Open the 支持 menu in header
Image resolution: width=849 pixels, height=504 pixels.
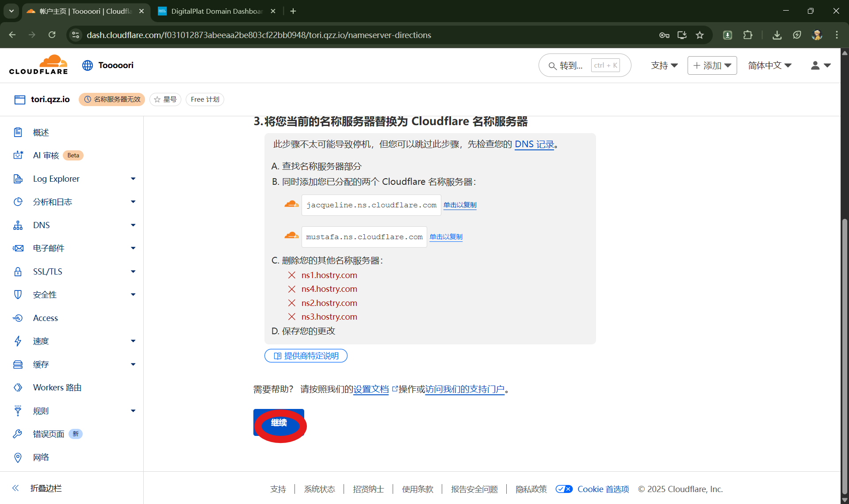(x=664, y=65)
